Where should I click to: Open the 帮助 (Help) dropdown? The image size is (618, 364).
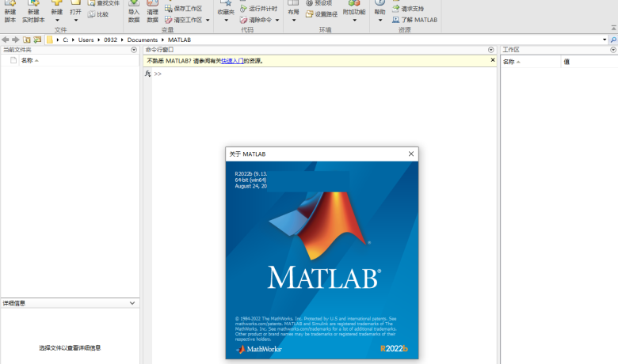[x=380, y=21]
